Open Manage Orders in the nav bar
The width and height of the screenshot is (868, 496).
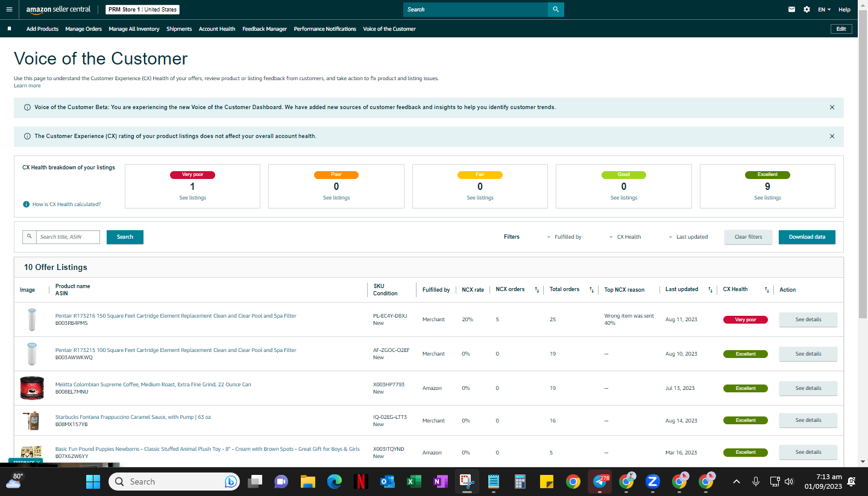tap(84, 29)
